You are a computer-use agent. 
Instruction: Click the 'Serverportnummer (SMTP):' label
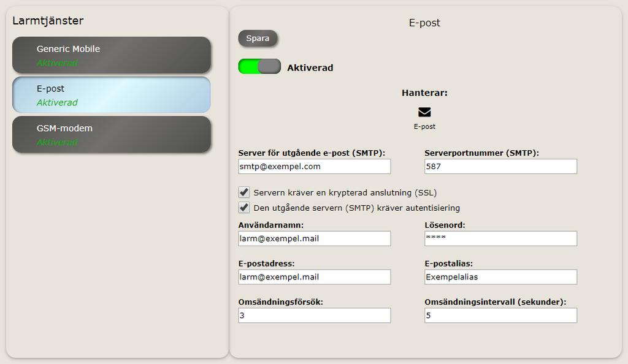482,153
